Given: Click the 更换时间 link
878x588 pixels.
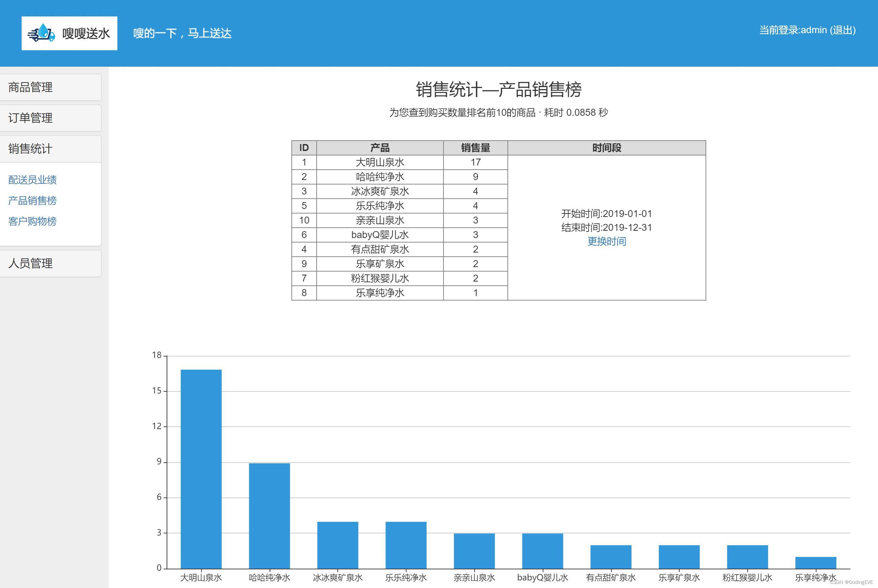Looking at the screenshot, I should pos(606,241).
